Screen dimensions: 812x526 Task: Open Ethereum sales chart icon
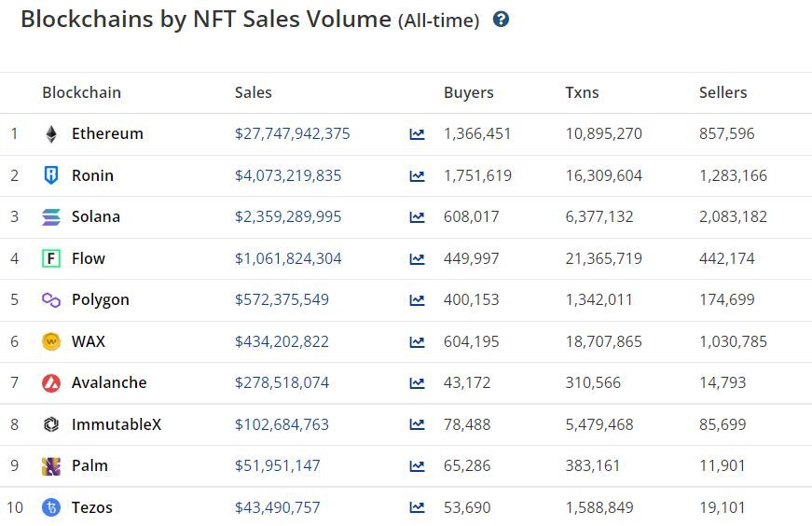tap(417, 134)
